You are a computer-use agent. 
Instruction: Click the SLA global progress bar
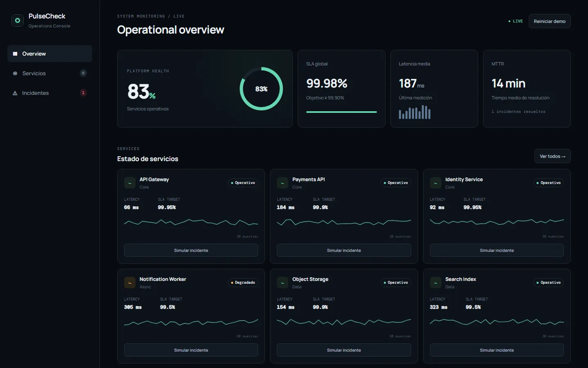tap(341, 112)
